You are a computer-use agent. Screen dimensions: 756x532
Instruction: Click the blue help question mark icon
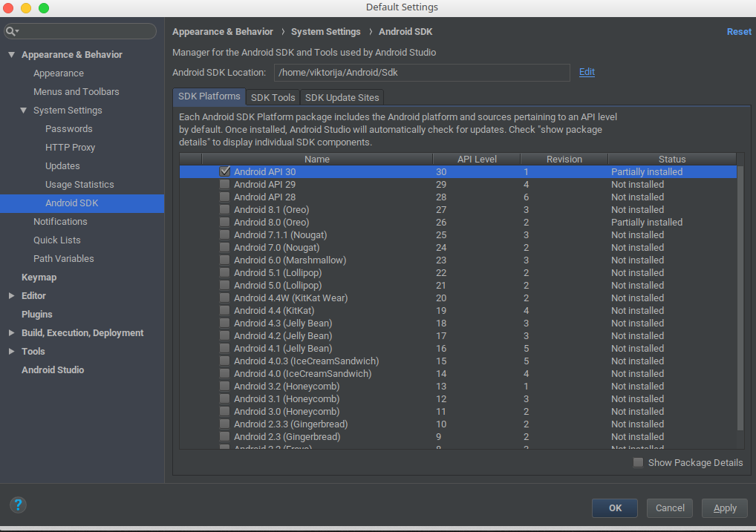pyautogui.click(x=19, y=505)
